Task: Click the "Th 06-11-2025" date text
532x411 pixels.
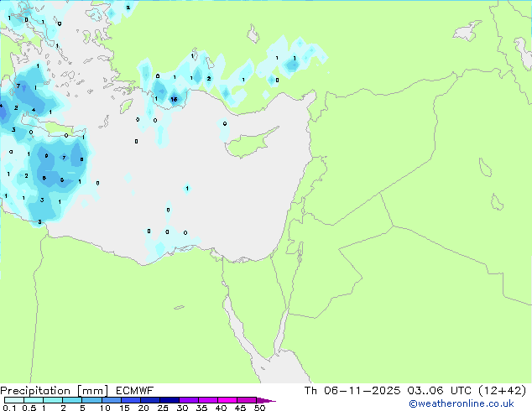Action: pyautogui.click(x=352, y=391)
